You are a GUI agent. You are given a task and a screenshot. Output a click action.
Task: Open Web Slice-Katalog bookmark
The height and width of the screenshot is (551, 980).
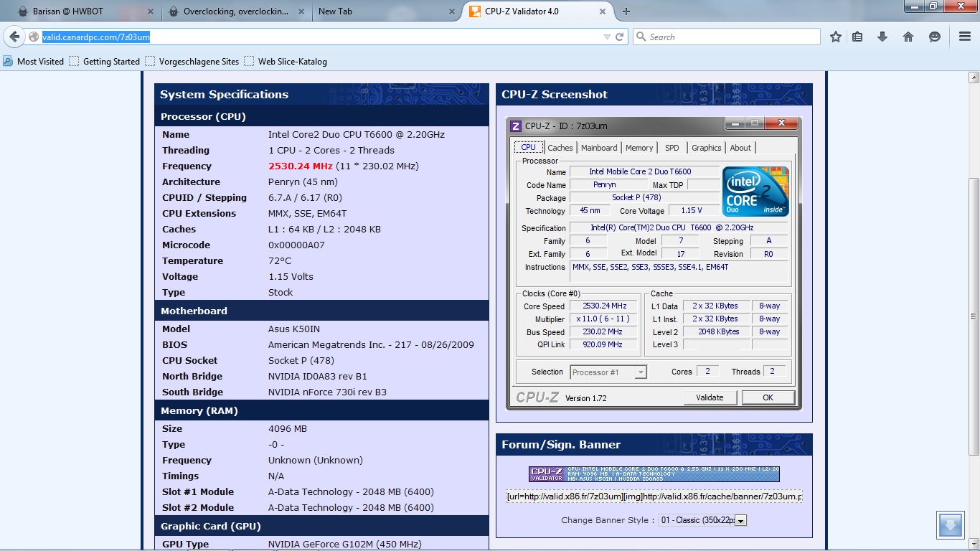click(286, 61)
